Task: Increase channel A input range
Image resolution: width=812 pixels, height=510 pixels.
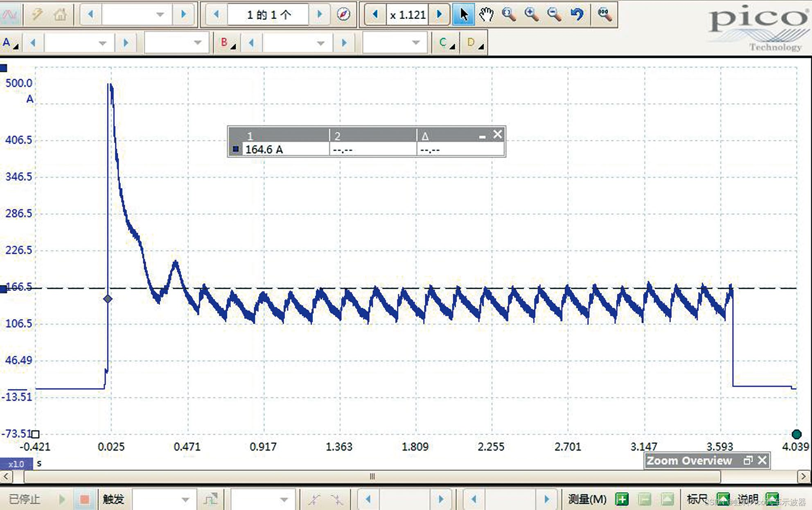Action: coord(126,43)
